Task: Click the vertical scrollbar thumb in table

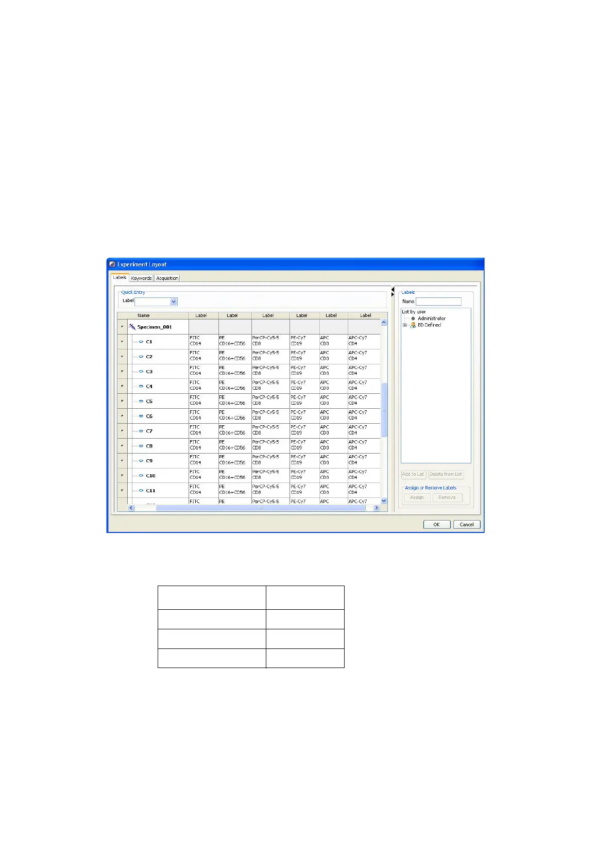Action: pyautogui.click(x=384, y=410)
